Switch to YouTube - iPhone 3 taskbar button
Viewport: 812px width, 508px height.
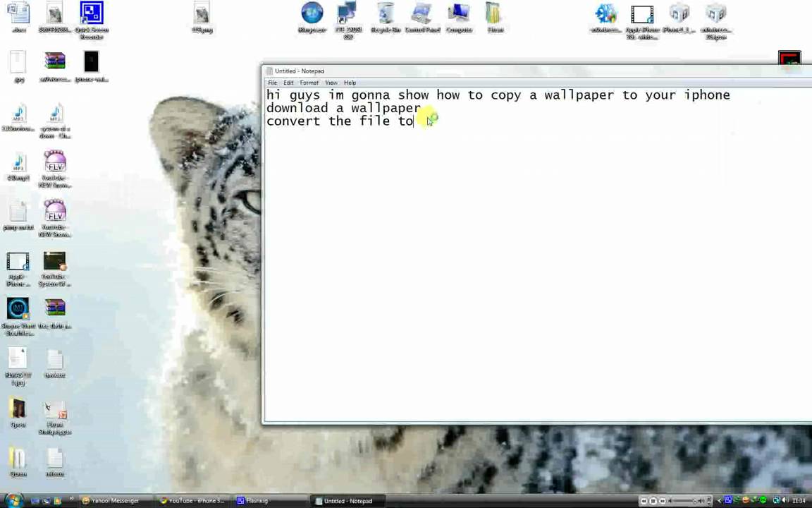click(x=192, y=501)
